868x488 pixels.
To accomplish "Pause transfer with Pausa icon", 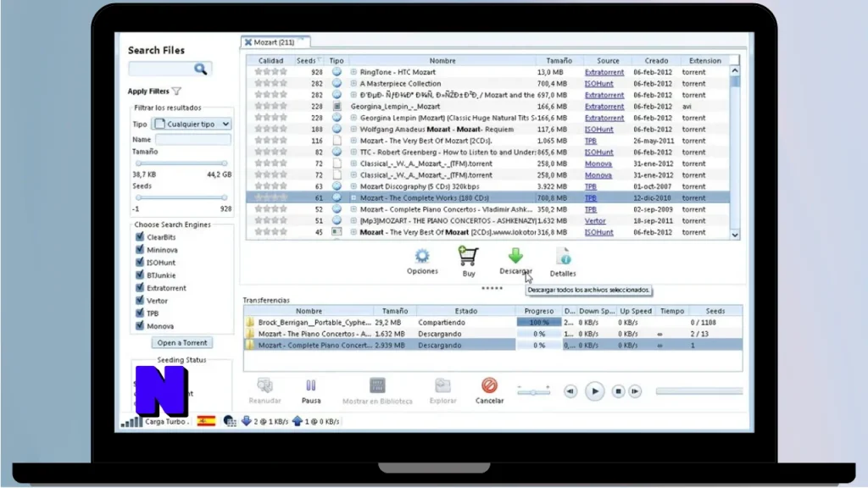I will click(x=310, y=385).
